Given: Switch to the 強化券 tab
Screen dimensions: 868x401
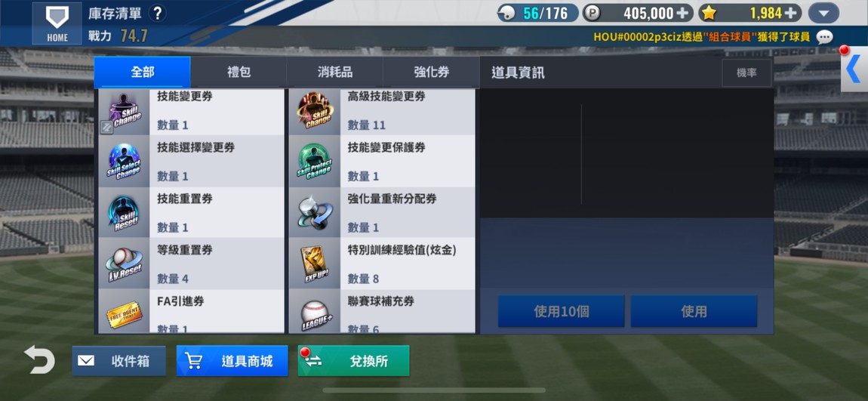Looking at the screenshot, I should click(x=431, y=72).
